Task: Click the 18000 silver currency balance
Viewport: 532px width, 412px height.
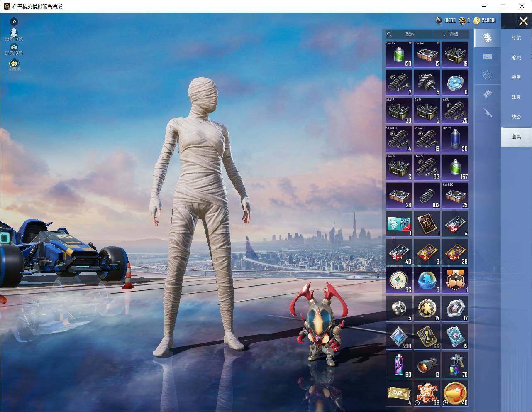Action: coord(446,20)
